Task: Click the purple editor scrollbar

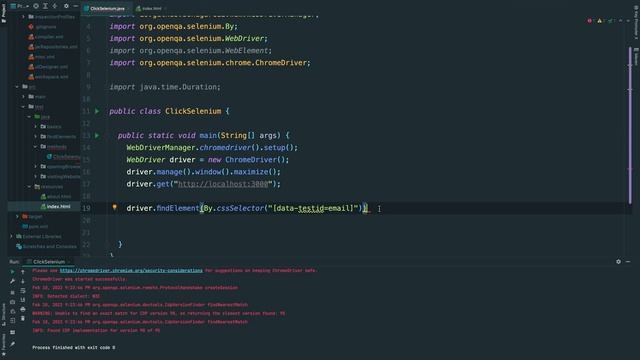Action: 630,126
